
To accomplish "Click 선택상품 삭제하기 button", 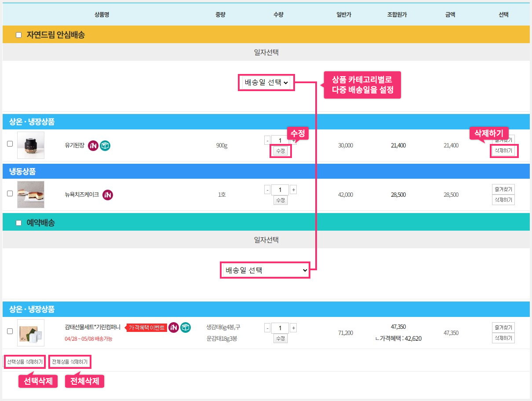I will point(25,362).
